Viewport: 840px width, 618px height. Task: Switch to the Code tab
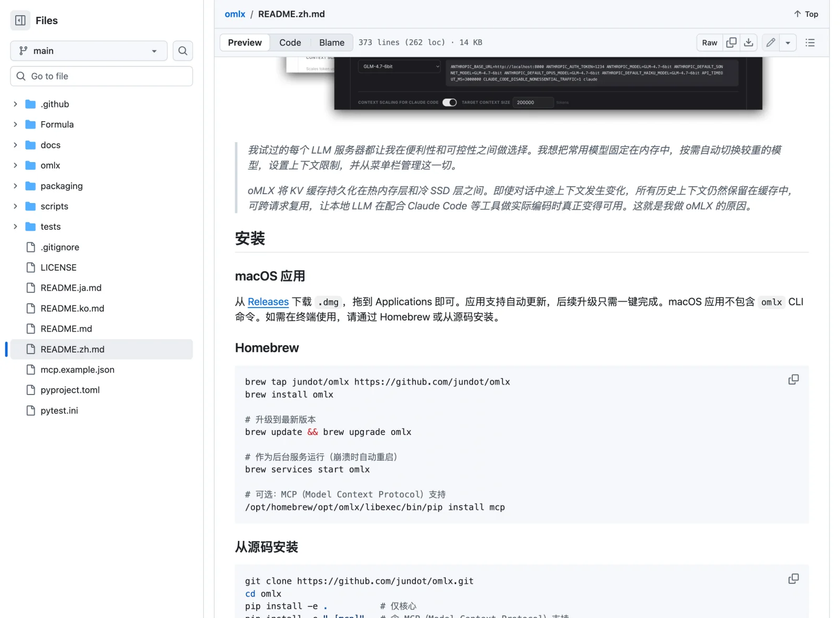290,42
